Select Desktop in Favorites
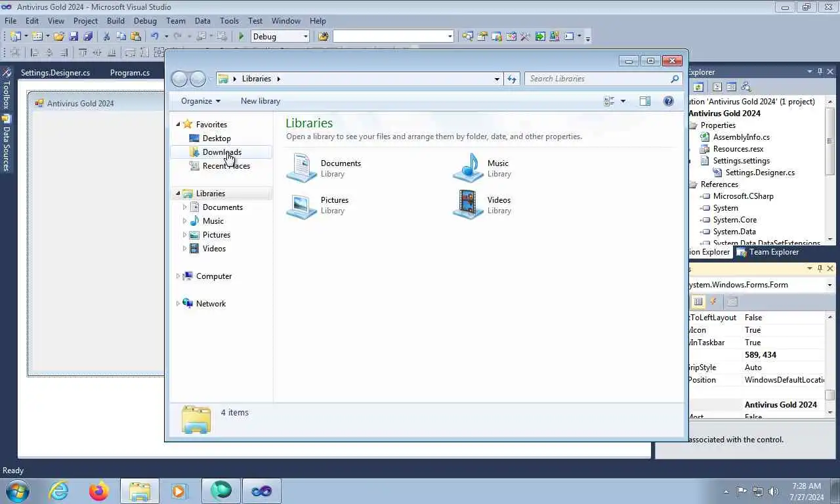 click(x=217, y=138)
